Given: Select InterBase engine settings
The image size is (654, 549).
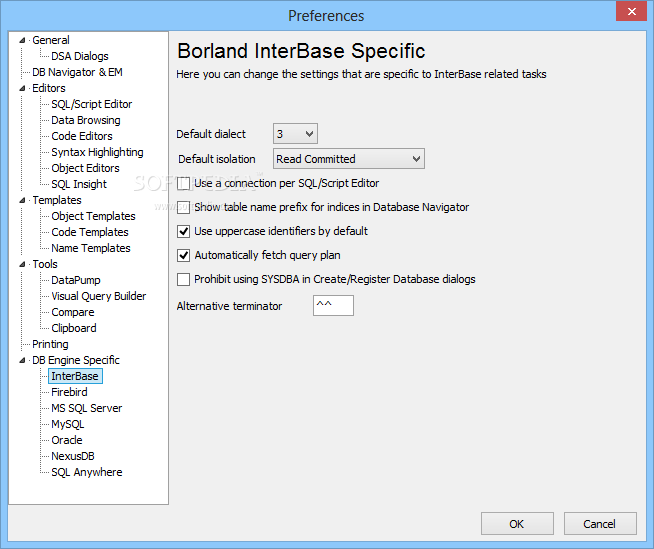Looking at the screenshot, I should (75, 376).
